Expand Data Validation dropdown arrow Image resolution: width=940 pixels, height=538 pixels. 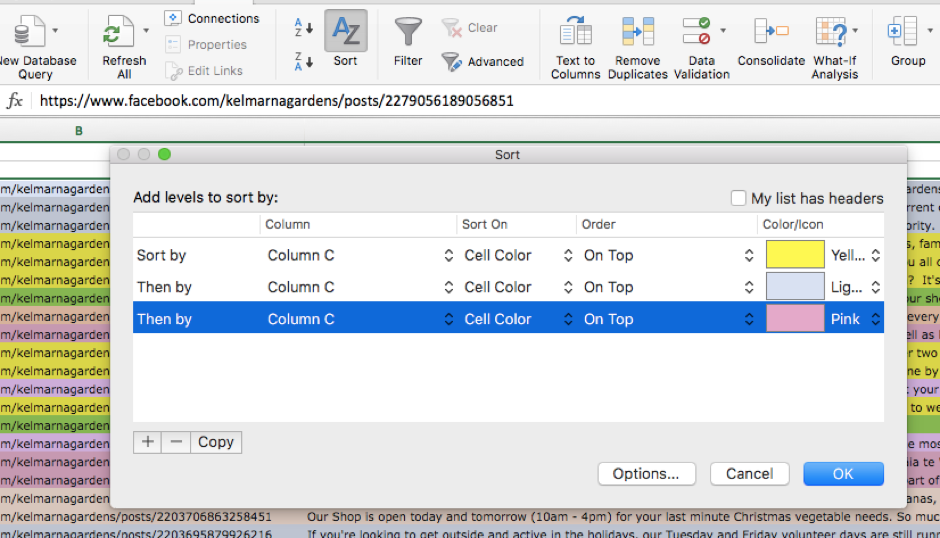coord(723,30)
